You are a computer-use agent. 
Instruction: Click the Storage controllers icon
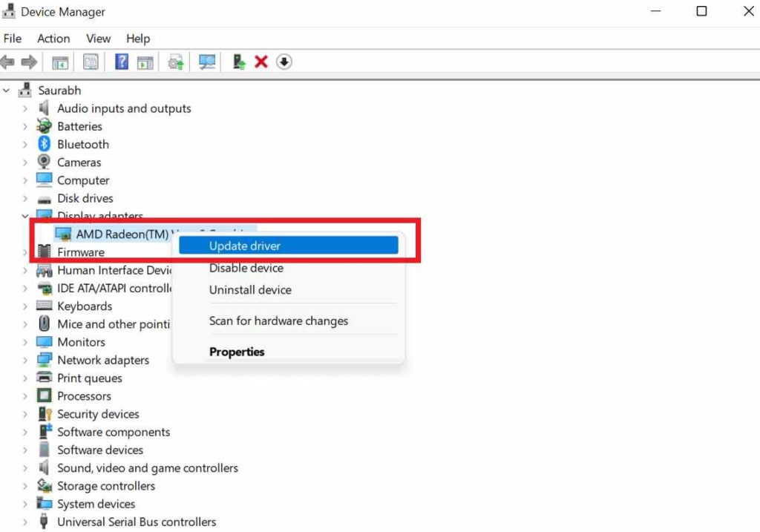(45, 485)
